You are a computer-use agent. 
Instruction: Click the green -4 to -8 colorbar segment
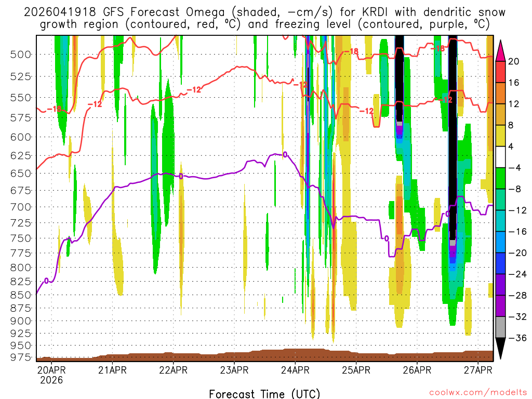pos(500,178)
